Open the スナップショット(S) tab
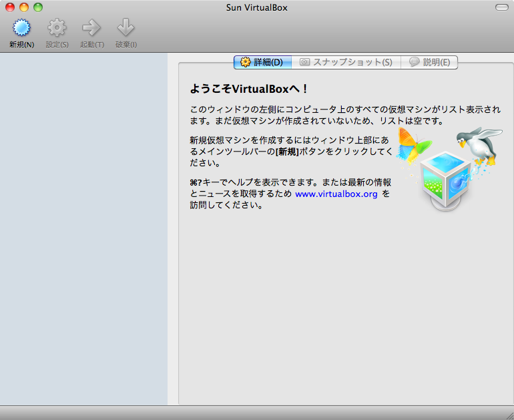Screen dimensions: 514x420 (346, 62)
